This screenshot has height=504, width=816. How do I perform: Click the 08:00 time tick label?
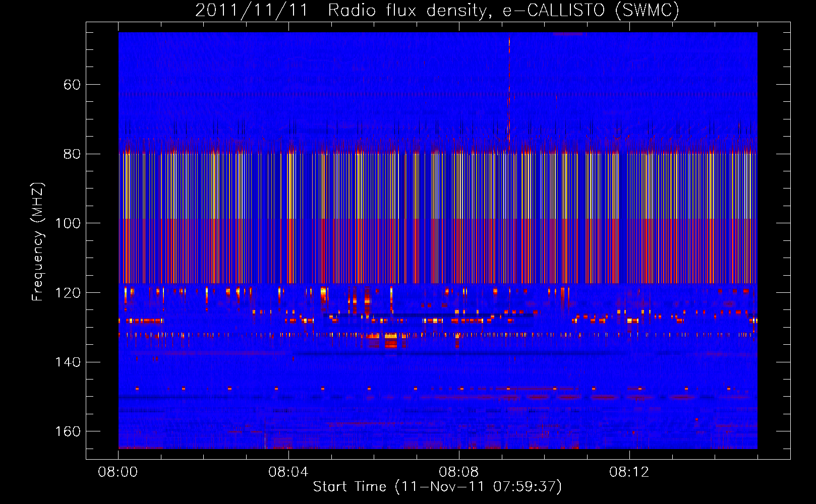(x=118, y=472)
